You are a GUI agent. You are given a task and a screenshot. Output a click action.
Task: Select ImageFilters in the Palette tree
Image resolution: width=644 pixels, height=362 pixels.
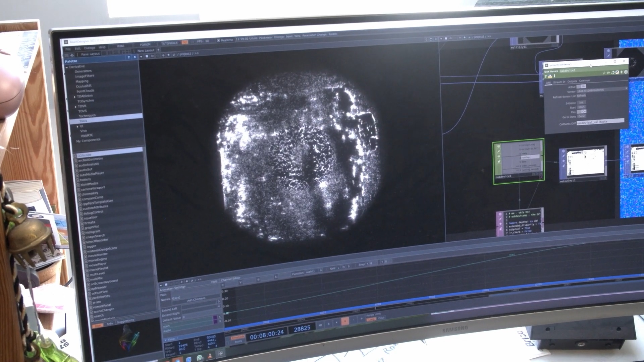tap(85, 76)
